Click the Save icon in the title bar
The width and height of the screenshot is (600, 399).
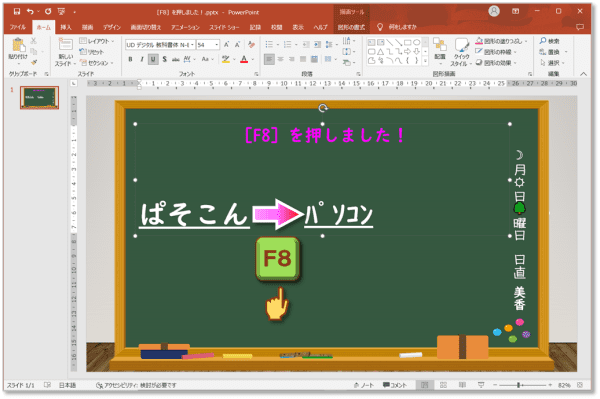[x=17, y=11]
